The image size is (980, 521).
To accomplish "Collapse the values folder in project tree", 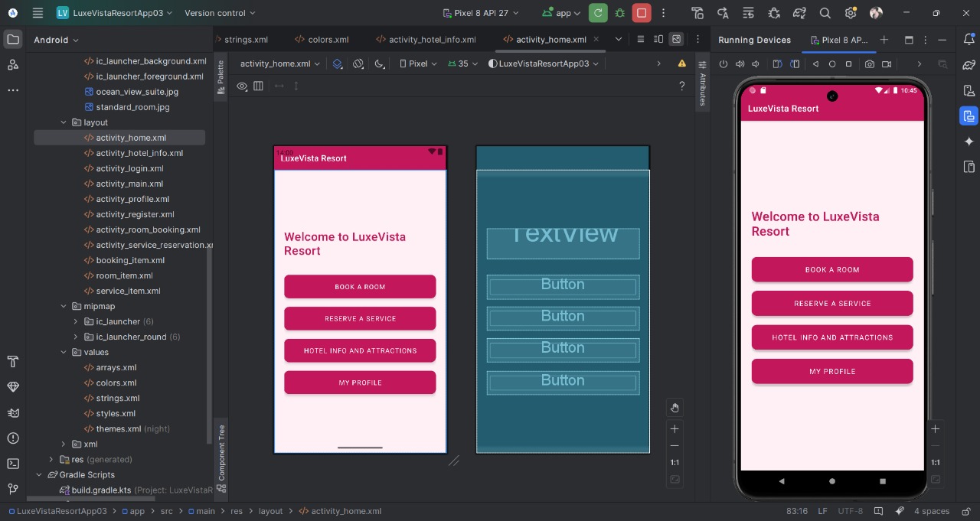I will point(64,352).
